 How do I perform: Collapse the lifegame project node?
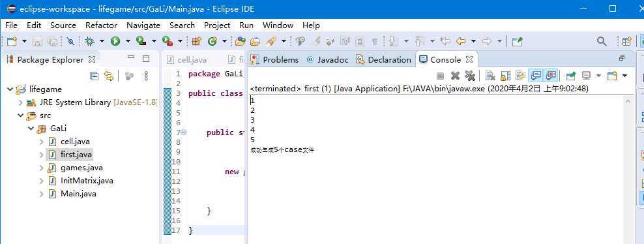click(x=10, y=89)
